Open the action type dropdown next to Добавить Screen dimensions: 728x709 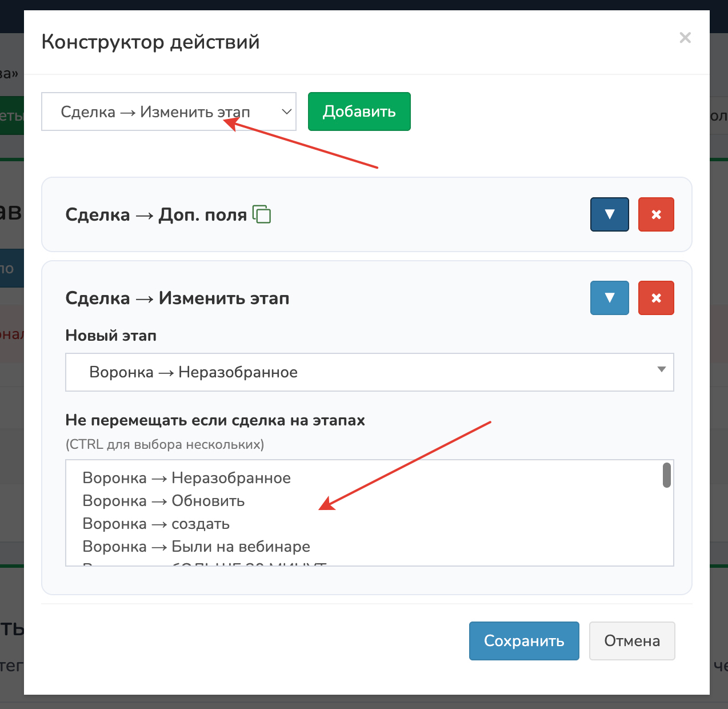[x=169, y=111]
